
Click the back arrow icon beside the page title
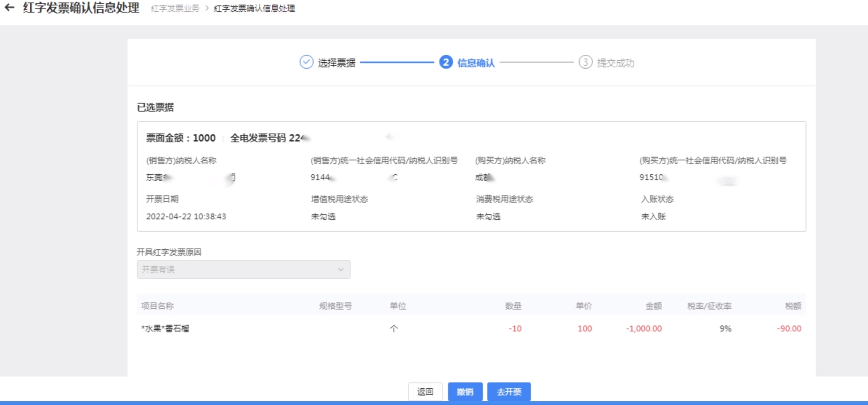coord(9,7)
